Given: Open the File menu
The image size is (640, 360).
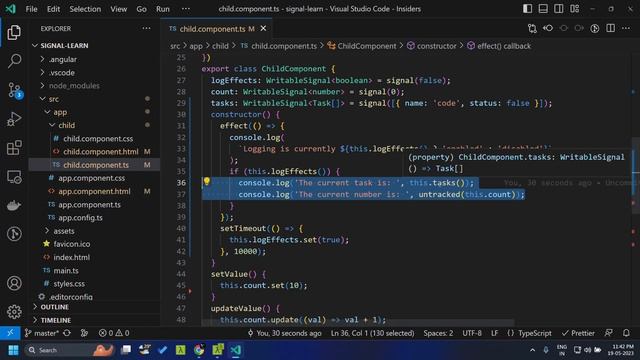Looking at the screenshot, I should pyautogui.click(x=31, y=9).
